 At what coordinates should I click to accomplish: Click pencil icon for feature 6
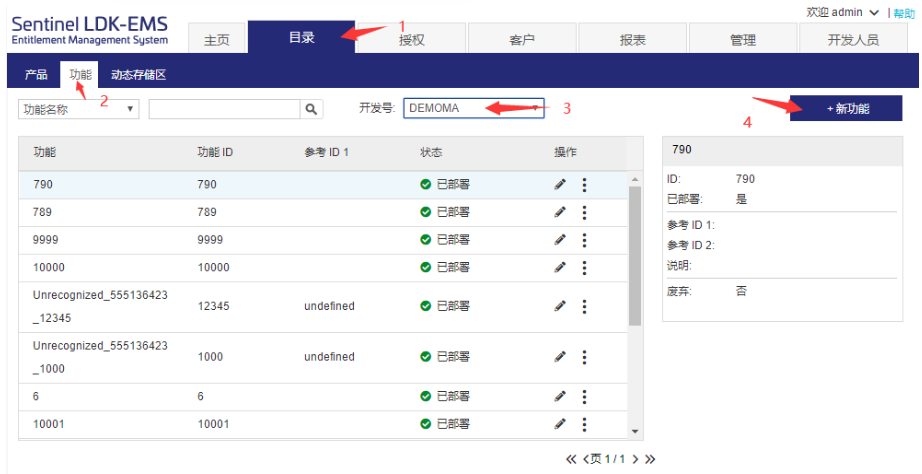[560, 396]
